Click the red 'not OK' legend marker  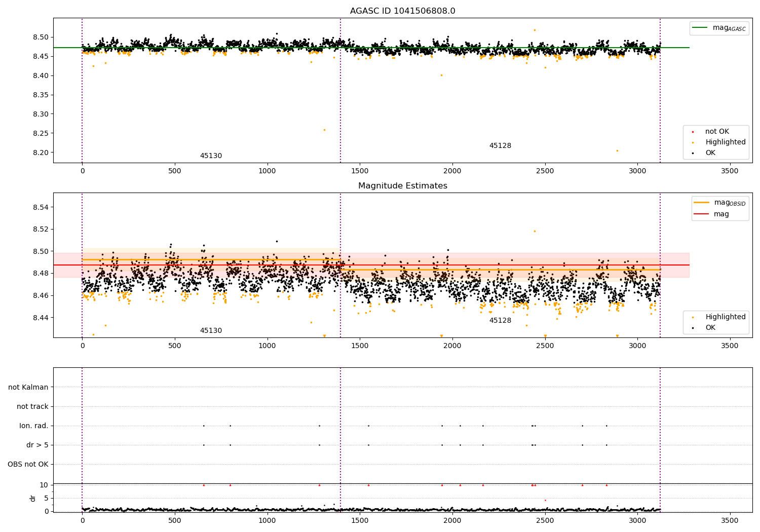click(693, 132)
